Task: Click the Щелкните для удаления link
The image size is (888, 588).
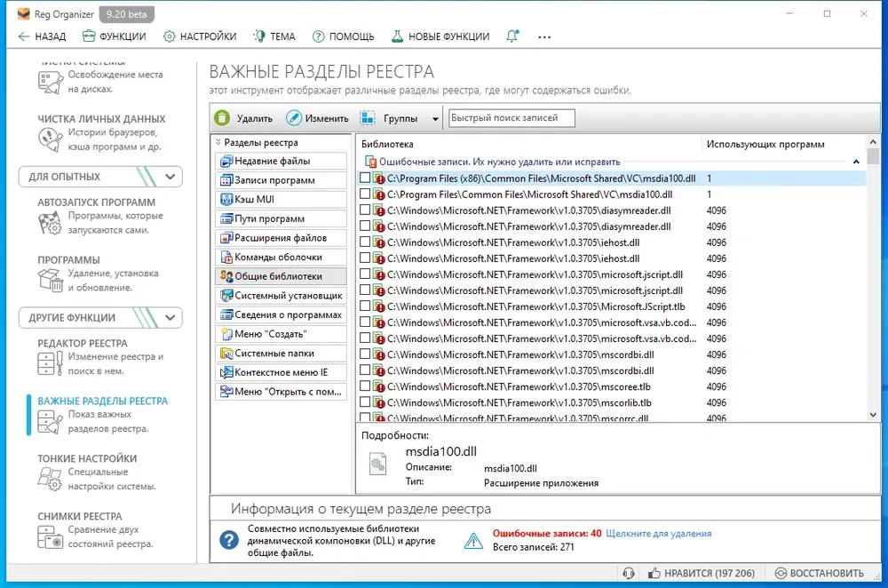Action: point(659,534)
